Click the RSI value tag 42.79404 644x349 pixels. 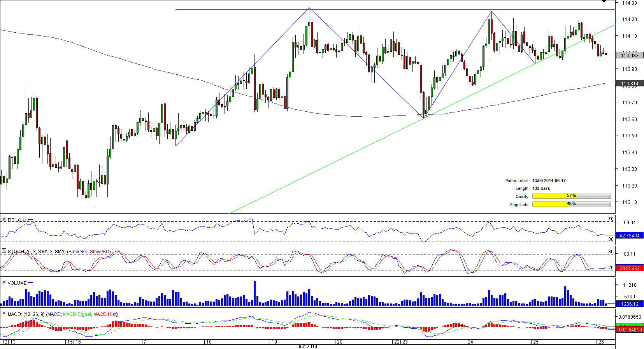point(629,236)
